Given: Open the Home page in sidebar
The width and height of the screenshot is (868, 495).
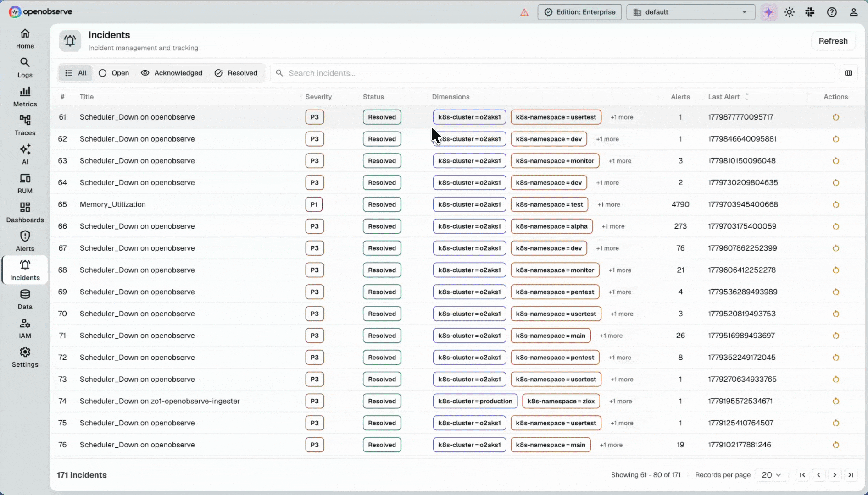Looking at the screenshot, I should 25,39.
